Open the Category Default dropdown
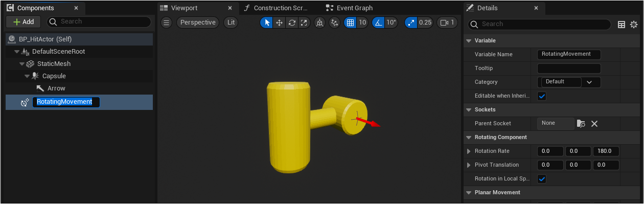The height and width of the screenshot is (204, 644). 569,82
